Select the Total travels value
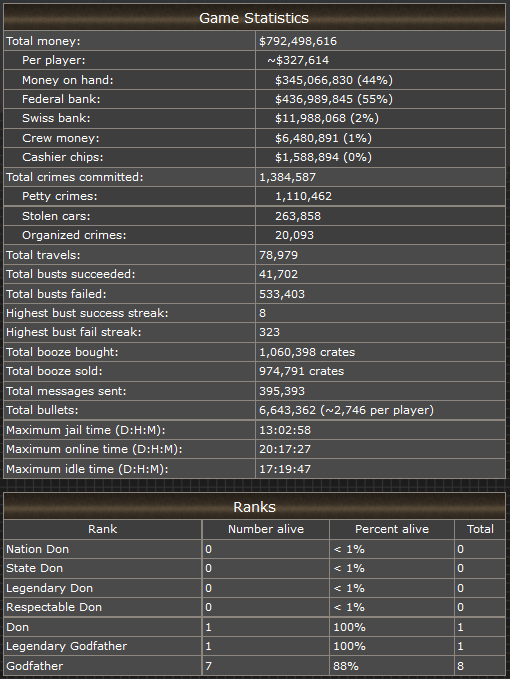510x679 pixels. [x=278, y=255]
